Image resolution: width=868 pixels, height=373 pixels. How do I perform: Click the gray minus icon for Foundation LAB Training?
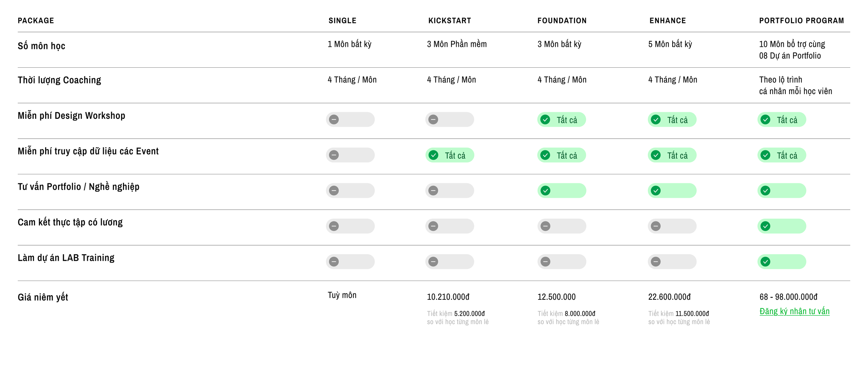[x=545, y=262]
